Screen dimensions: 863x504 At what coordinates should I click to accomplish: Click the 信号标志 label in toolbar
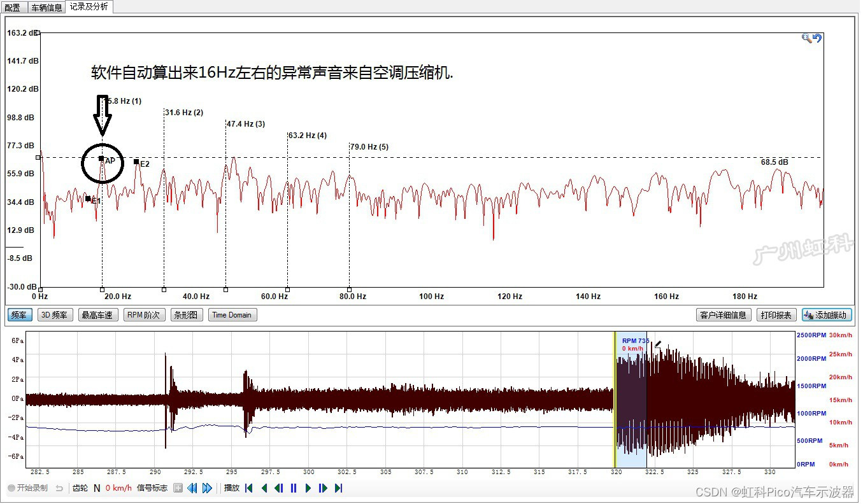tap(152, 488)
